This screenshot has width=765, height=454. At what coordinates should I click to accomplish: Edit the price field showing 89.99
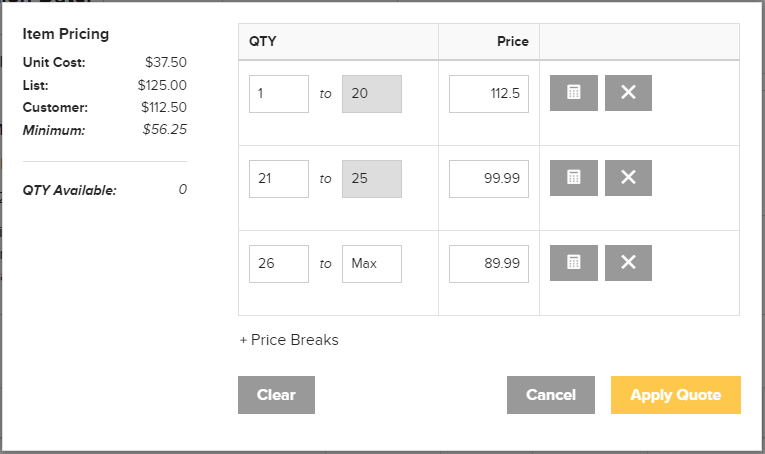point(489,263)
